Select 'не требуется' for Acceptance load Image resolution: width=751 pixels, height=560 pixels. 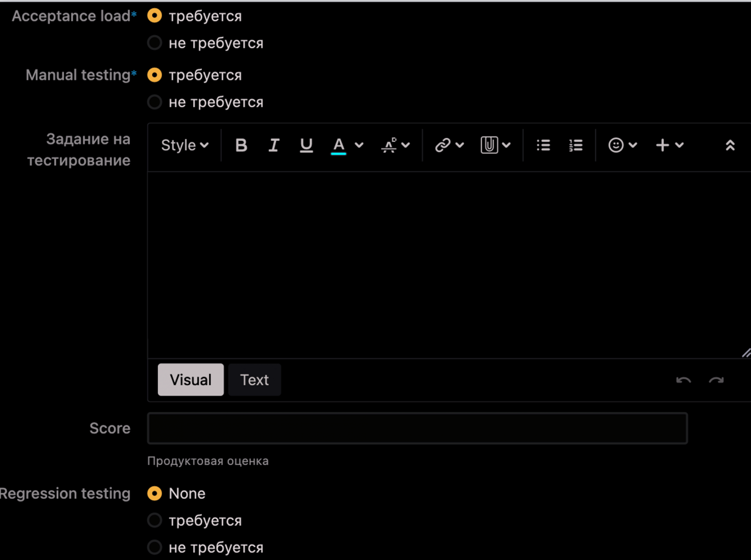[155, 43]
